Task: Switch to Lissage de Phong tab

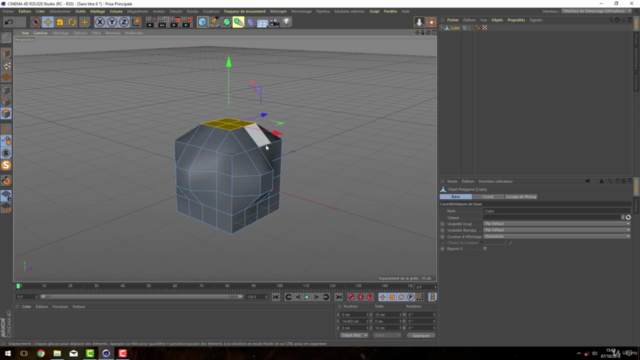Action: pyautogui.click(x=521, y=197)
